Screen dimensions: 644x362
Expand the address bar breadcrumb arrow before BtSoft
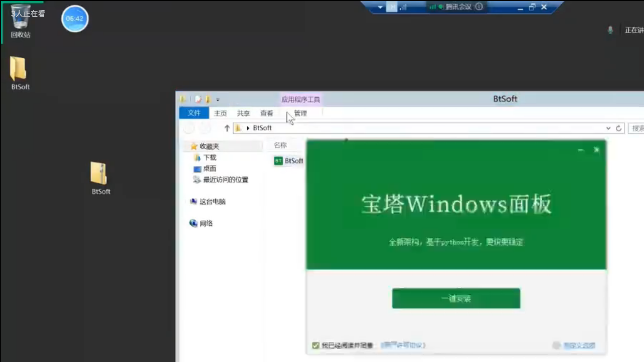pyautogui.click(x=248, y=128)
